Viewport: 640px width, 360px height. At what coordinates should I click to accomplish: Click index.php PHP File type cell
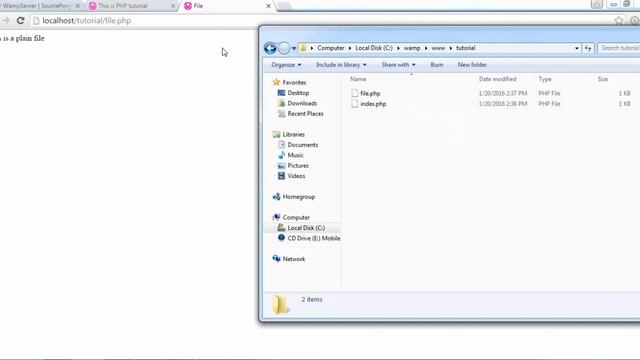click(x=549, y=104)
